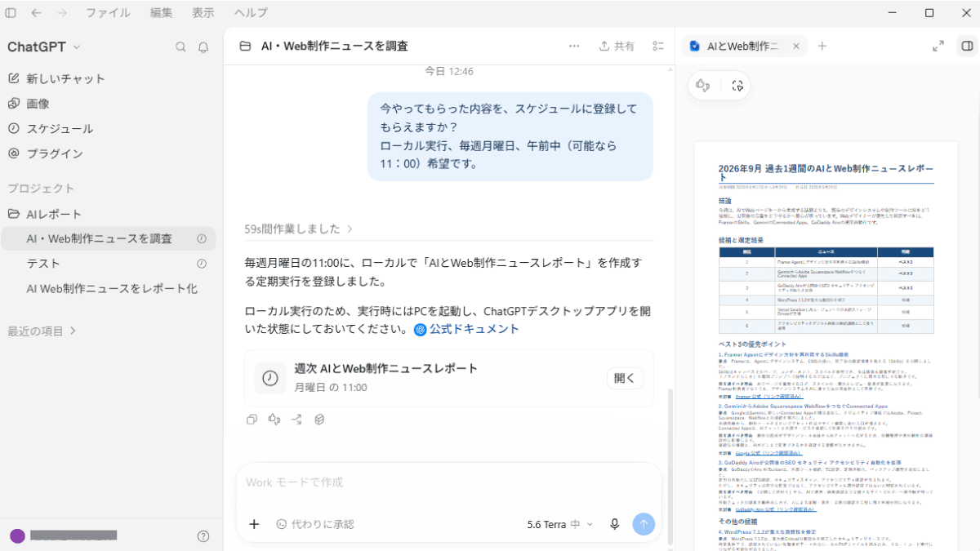Click the report preview page thumbnail

click(x=826, y=345)
